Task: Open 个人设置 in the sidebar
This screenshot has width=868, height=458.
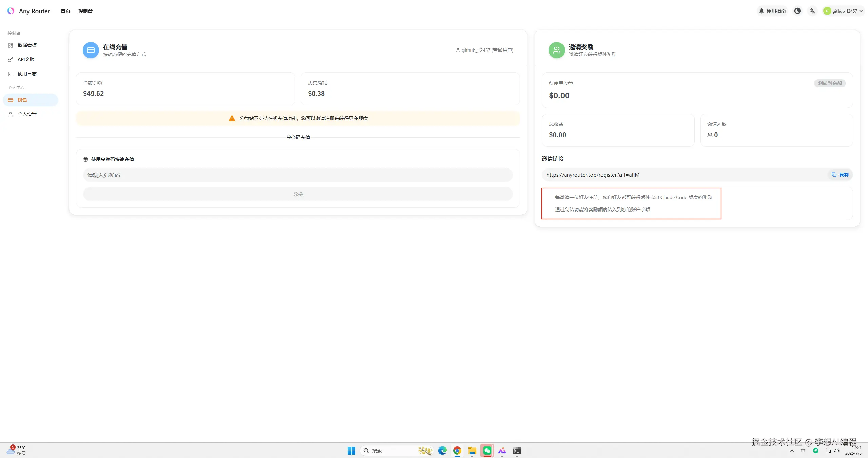Action: (x=27, y=114)
